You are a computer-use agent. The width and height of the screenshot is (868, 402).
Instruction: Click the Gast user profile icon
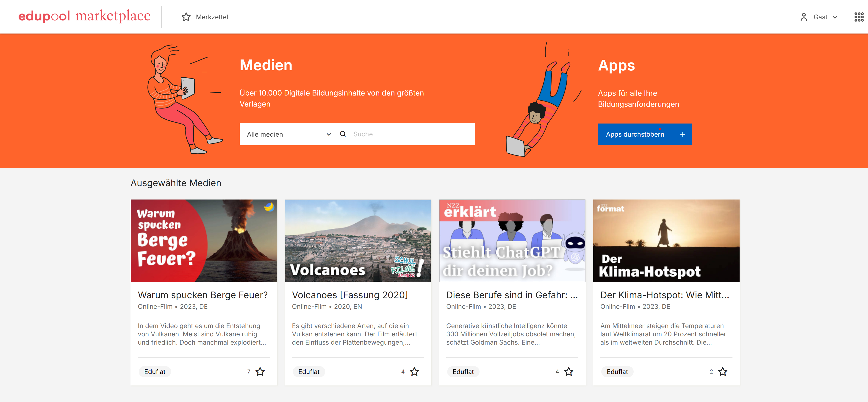(804, 17)
